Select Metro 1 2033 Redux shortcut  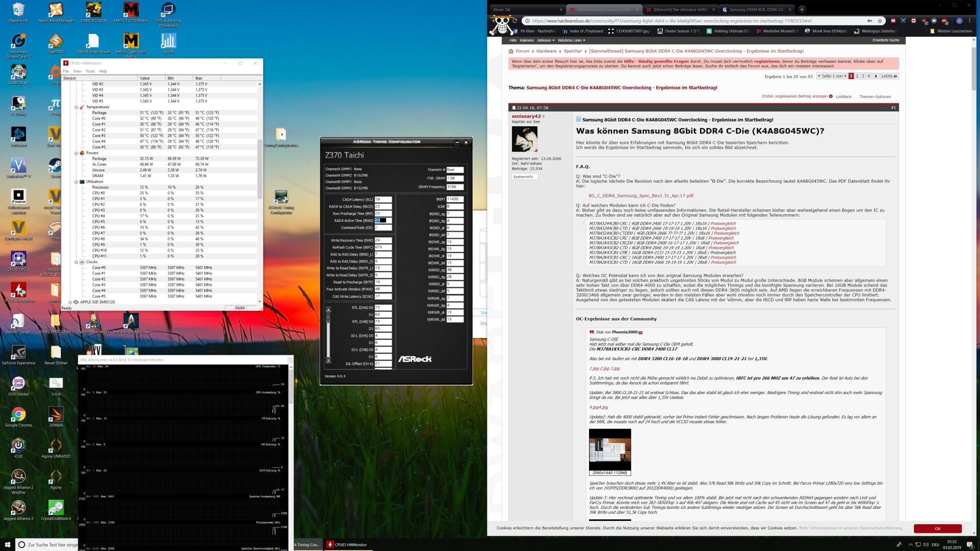131,13
